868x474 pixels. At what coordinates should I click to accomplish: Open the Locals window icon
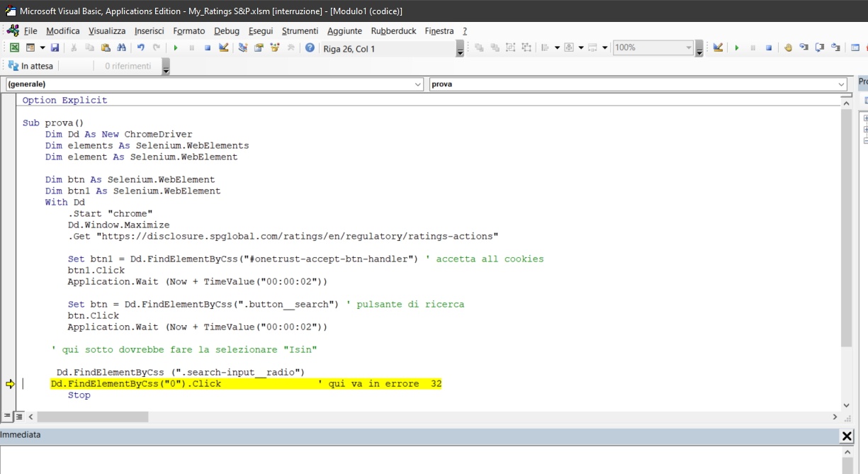pos(855,47)
